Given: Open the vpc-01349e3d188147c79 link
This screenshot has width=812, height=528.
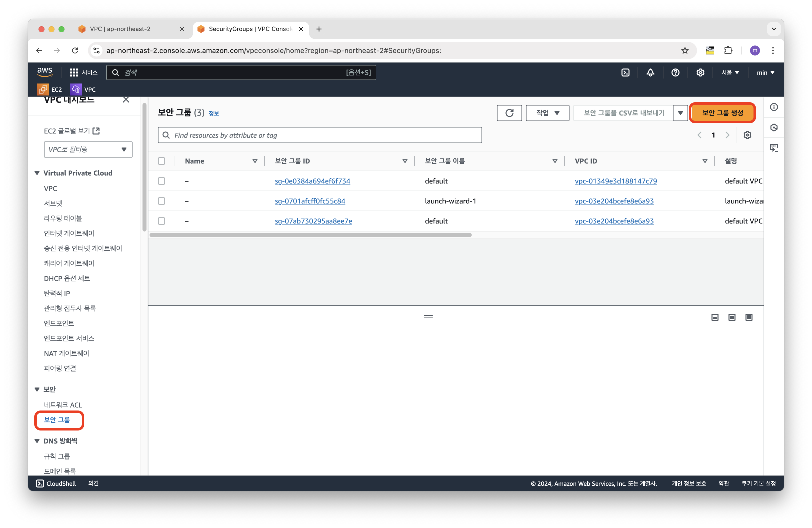Looking at the screenshot, I should coord(615,181).
